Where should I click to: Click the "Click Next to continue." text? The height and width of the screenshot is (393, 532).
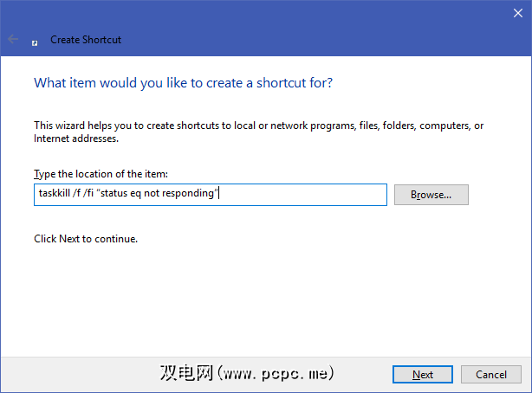click(86, 238)
